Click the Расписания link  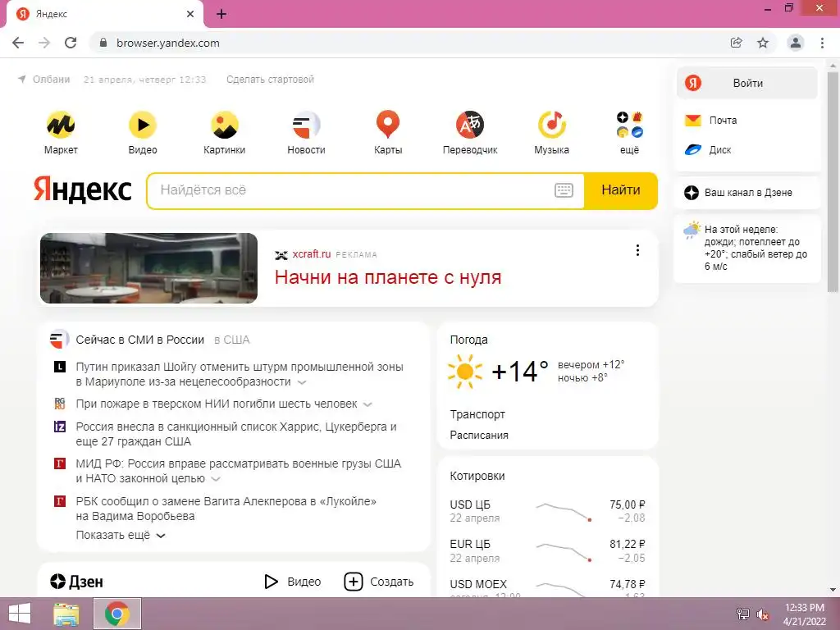click(479, 435)
